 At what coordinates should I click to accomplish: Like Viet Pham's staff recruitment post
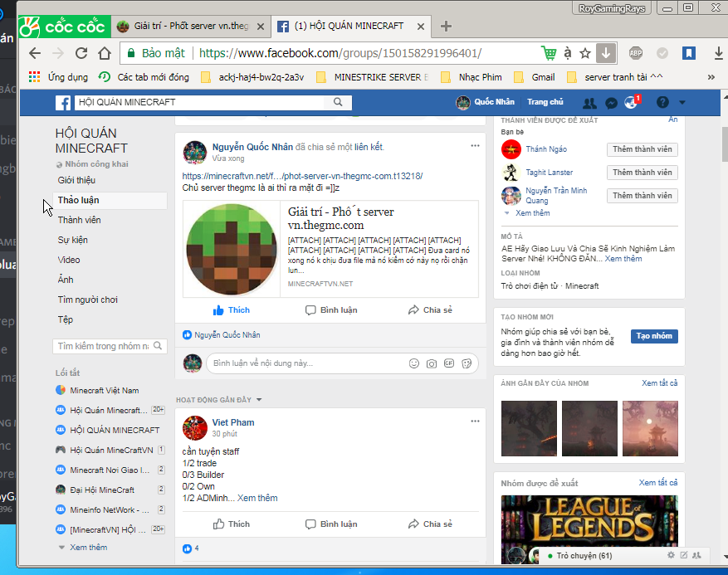[231, 524]
